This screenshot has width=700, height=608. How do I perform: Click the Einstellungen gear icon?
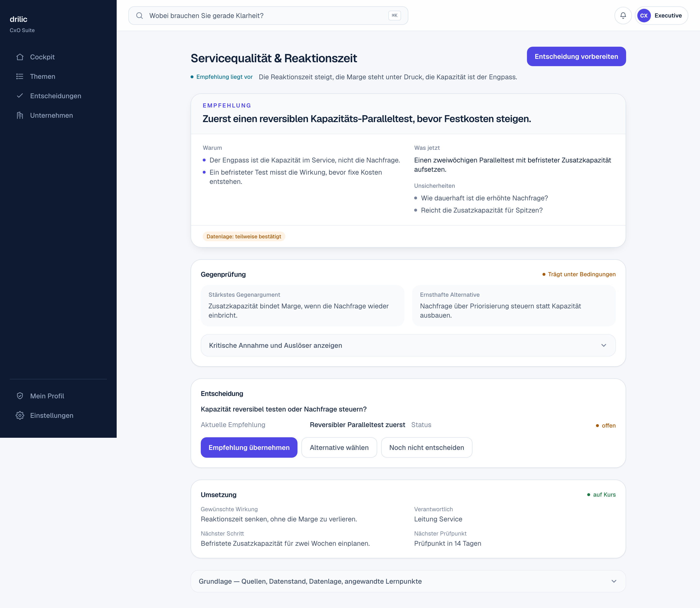tap(20, 415)
